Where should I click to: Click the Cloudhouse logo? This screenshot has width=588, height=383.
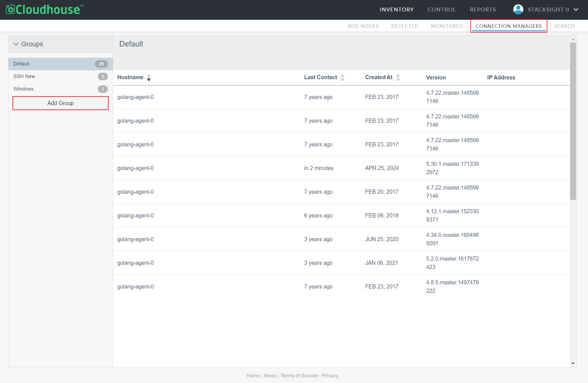click(x=45, y=9)
